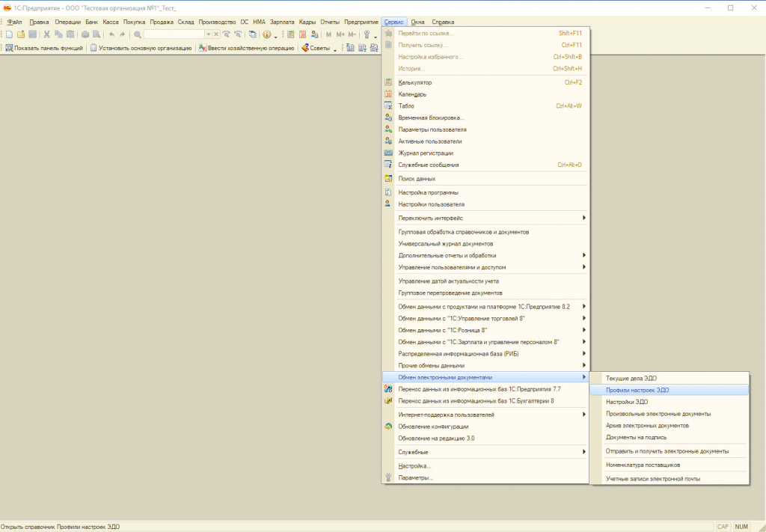766x532 pixels.
Task: Click the Open file toolbar icon
Action: pyautogui.click(x=21, y=34)
